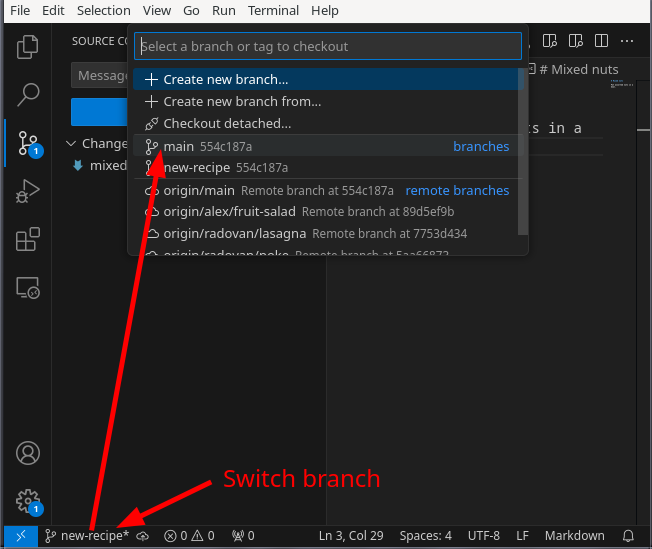Change indentation via Spaces: 4

[425, 536]
